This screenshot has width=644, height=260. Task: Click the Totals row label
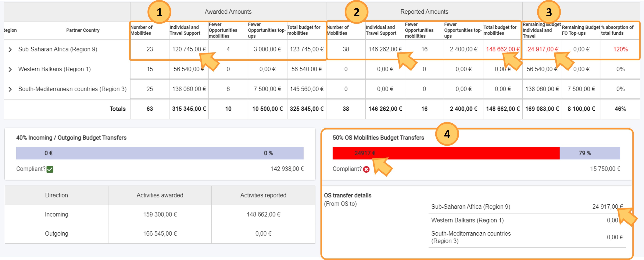click(117, 109)
